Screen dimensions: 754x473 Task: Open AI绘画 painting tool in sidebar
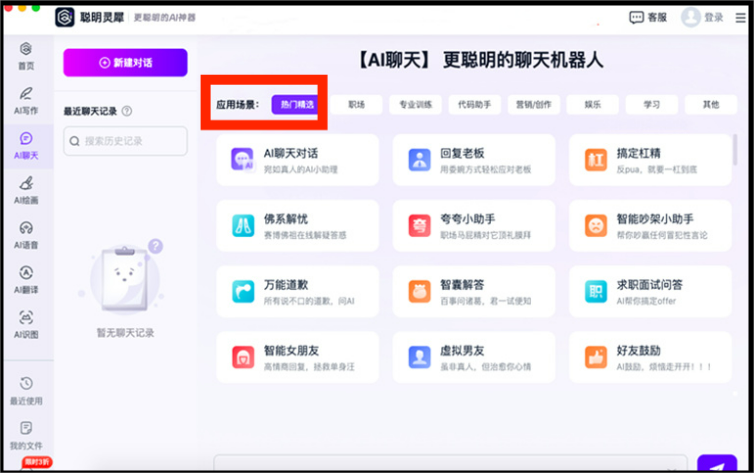point(25,189)
